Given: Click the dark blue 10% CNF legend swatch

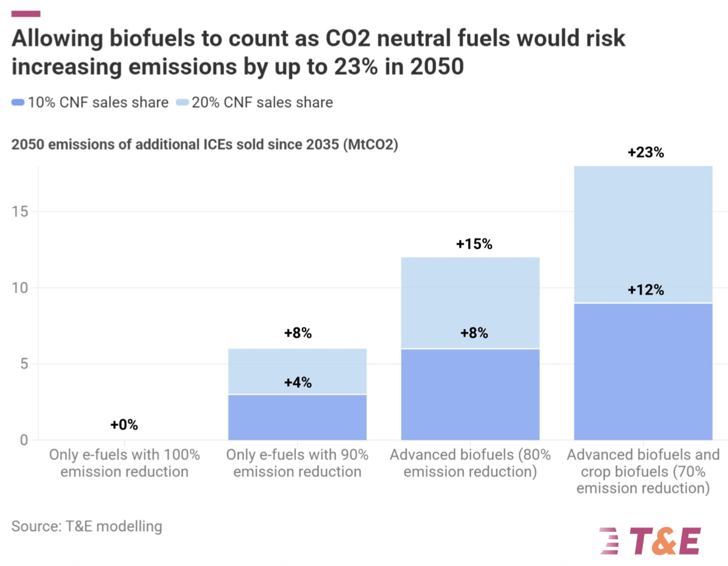Looking at the screenshot, I should point(18,102).
